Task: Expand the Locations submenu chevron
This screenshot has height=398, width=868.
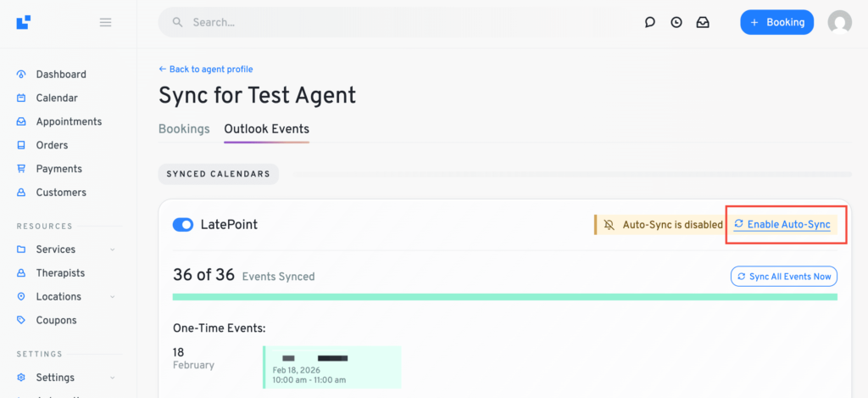Action: click(x=113, y=297)
